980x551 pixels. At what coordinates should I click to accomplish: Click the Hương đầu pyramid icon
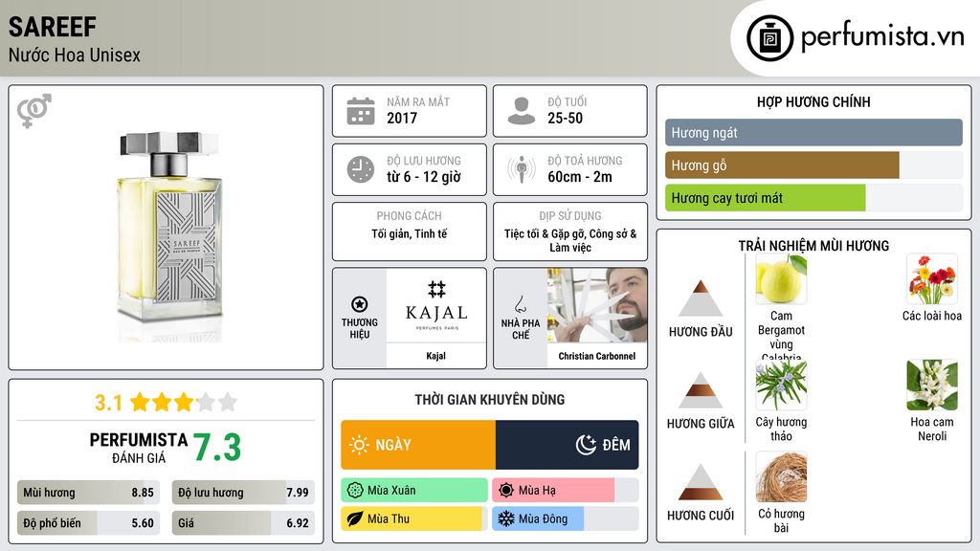(701, 298)
